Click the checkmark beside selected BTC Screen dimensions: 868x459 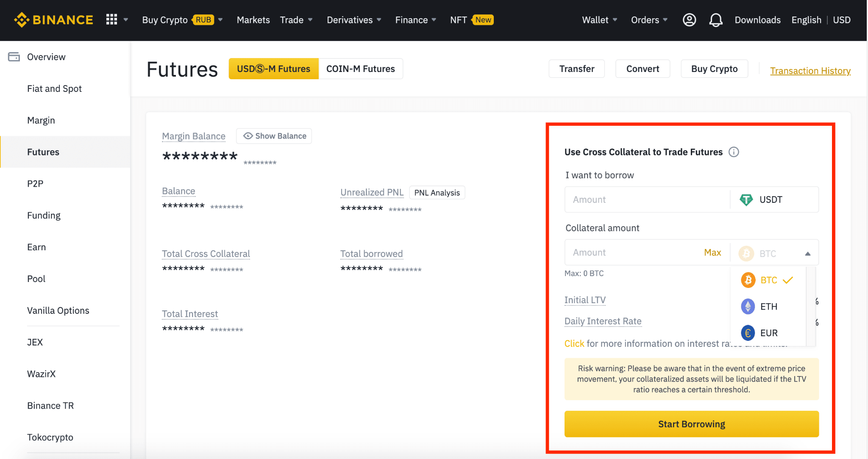tap(787, 280)
